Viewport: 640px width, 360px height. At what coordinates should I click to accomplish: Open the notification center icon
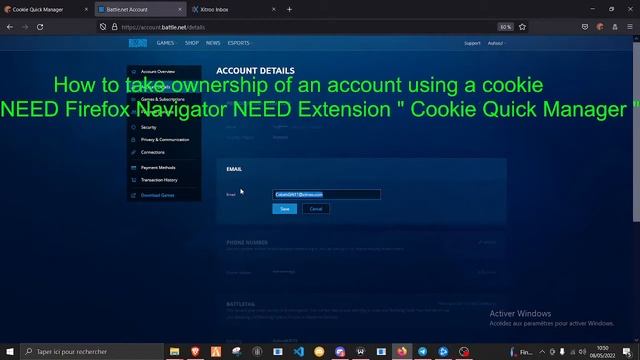coord(627,351)
